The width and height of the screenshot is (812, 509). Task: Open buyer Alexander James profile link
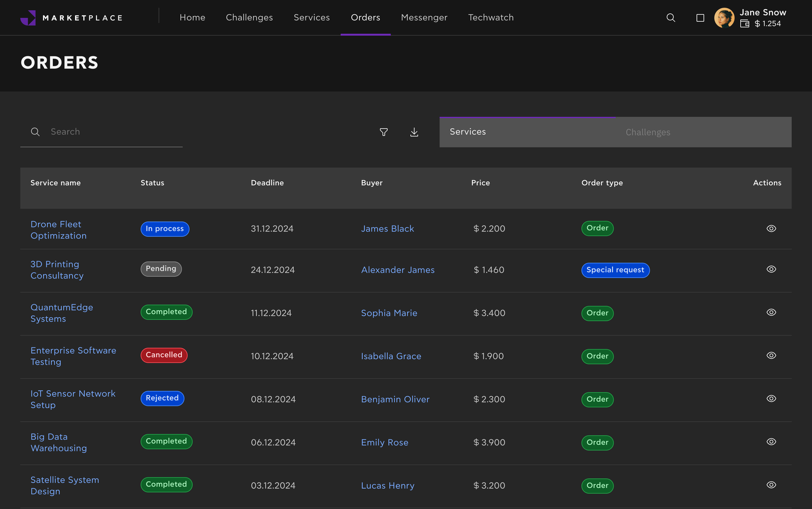tap(397, 270)
